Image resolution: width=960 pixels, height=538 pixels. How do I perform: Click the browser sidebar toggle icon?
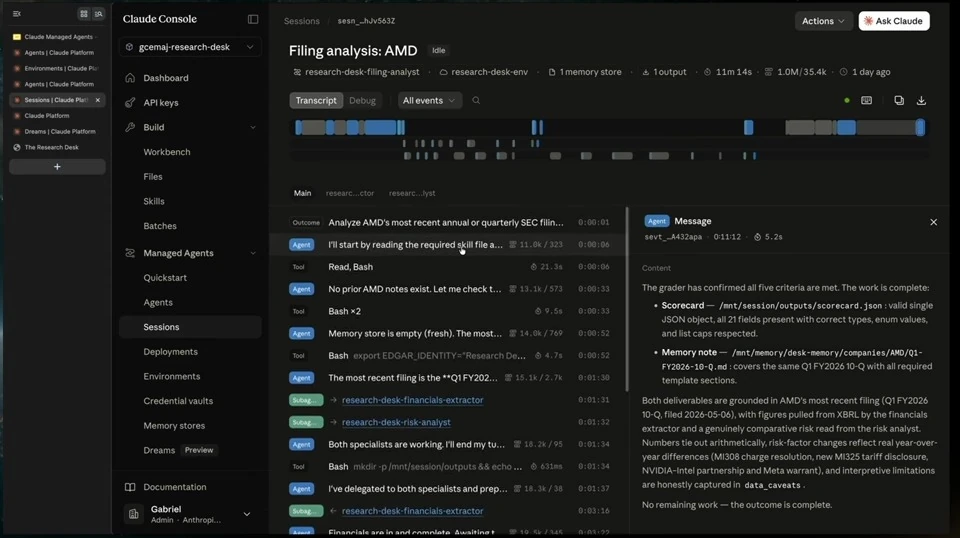pos(17,13)
